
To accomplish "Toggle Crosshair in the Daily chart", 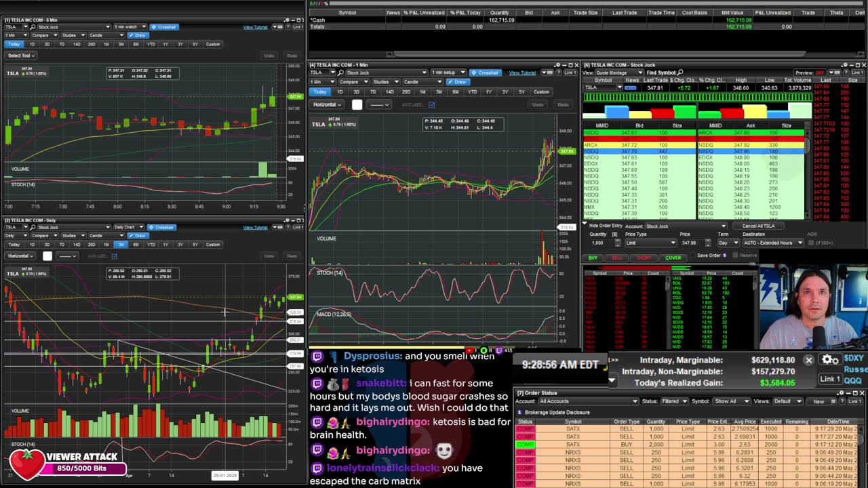I will click(x=161, y=227).
